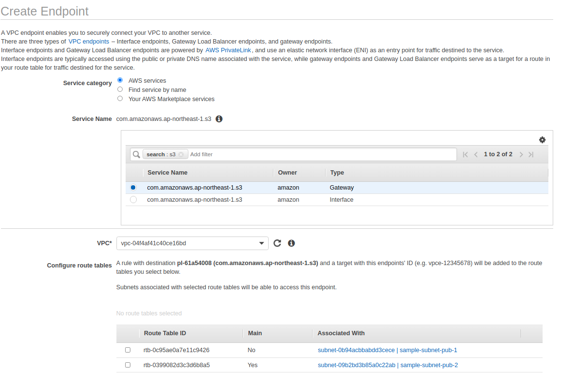Click the info icon beside Service Name
This screenshot has width=588, height=386.
[219, 119]
